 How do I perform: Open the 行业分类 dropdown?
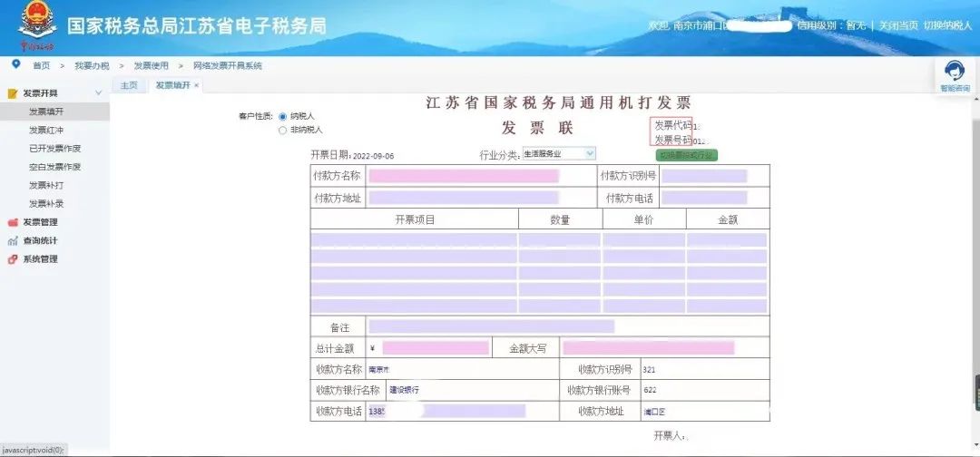559,153
